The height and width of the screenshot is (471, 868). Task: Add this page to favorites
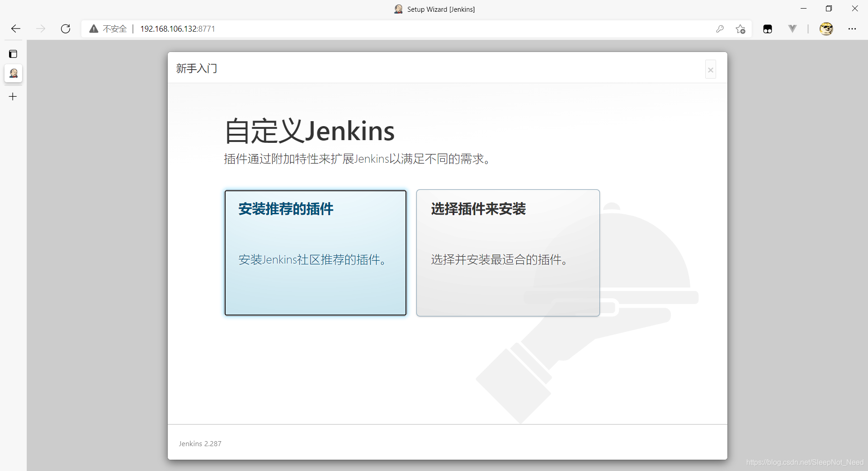[x=741, y=29]
